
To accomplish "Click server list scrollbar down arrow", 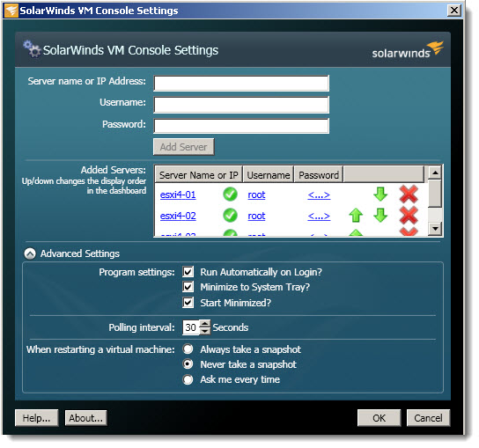I will (x=435, y=229).
